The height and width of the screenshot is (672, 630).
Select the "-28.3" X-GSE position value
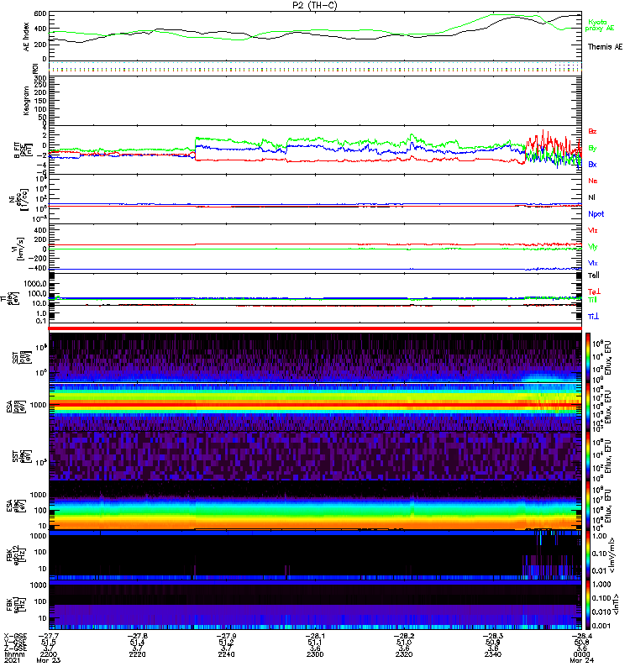click(x=492, y=636)
